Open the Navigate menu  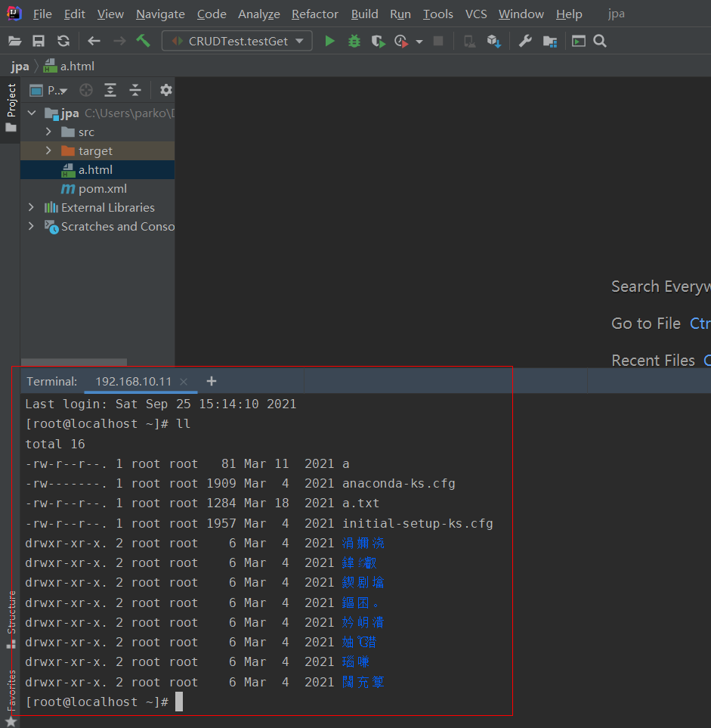click(160, 14)
